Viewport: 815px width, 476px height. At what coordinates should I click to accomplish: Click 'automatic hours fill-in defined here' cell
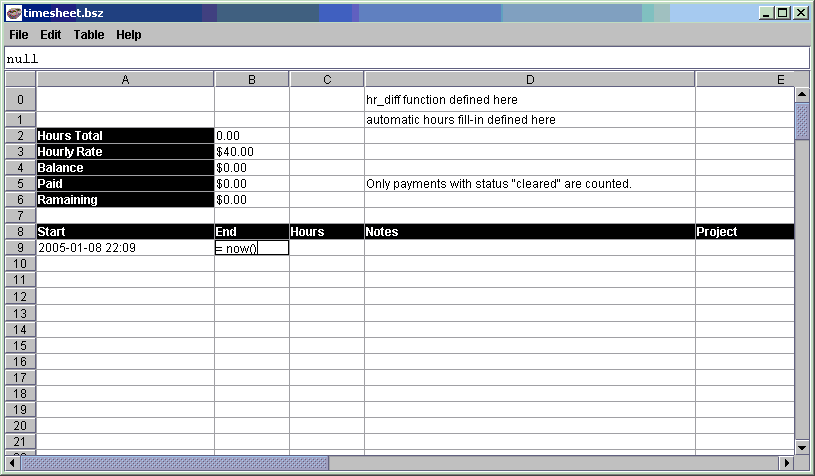(x=530, y=120)
